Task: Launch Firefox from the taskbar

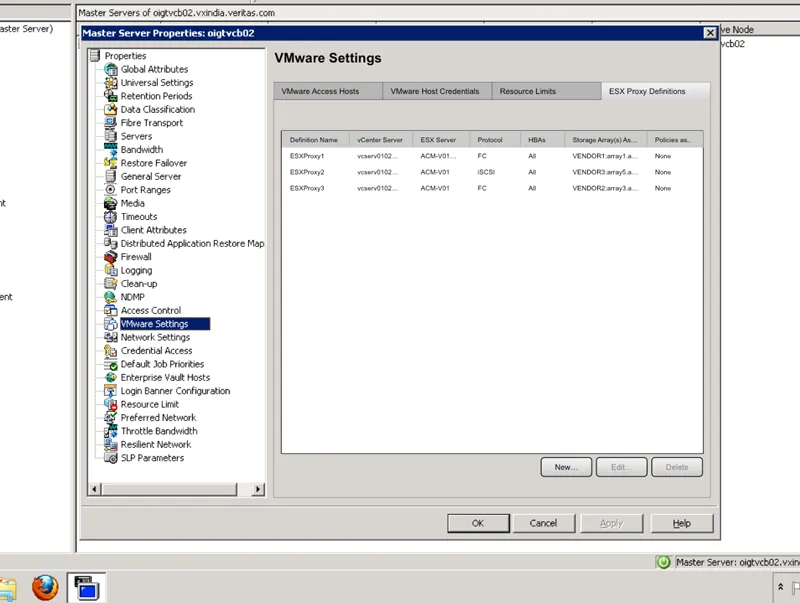Action: (45, 588)
